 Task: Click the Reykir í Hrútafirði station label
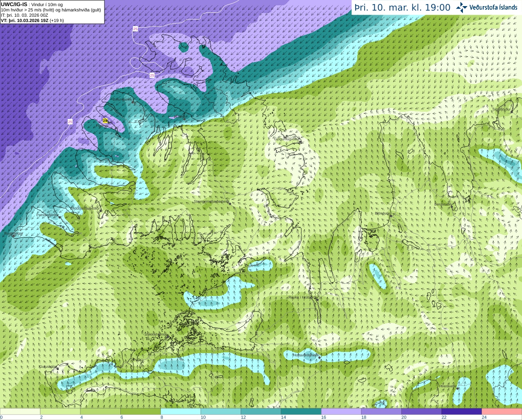click(x=302, y=297)
